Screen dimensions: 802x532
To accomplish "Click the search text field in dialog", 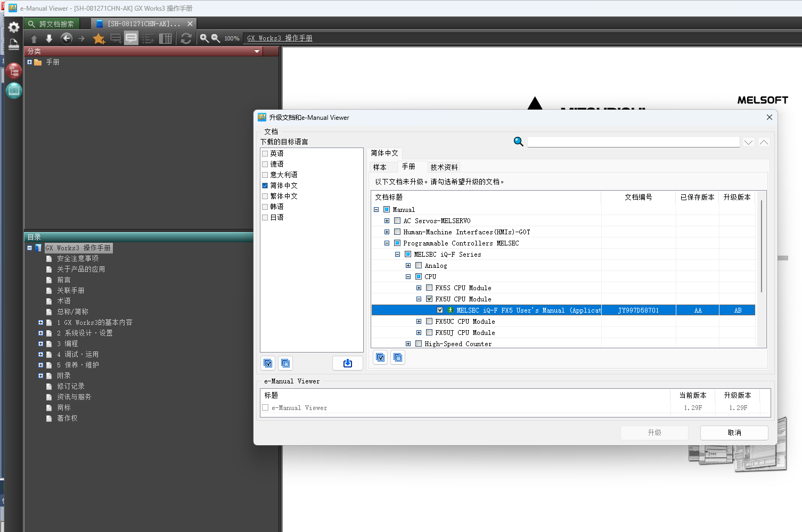I will [633, 142].
